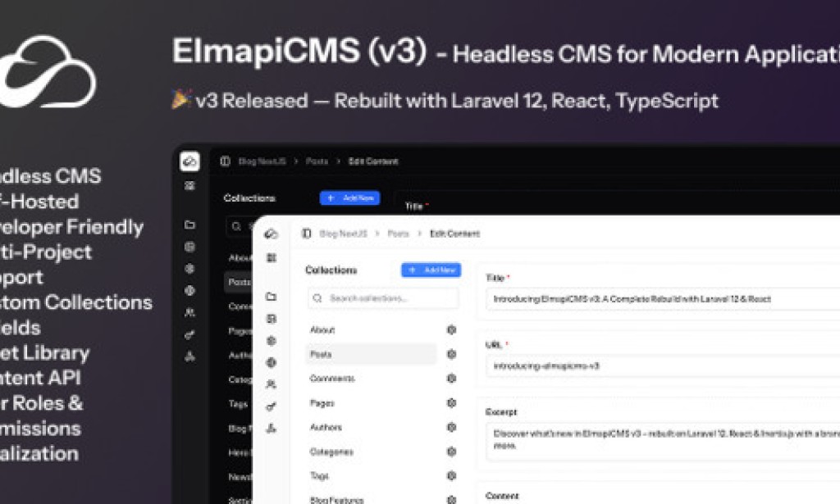Click 'v3 Released' announcement line
Viewport: 840px width, 504px height.
(x=445, y=101)
